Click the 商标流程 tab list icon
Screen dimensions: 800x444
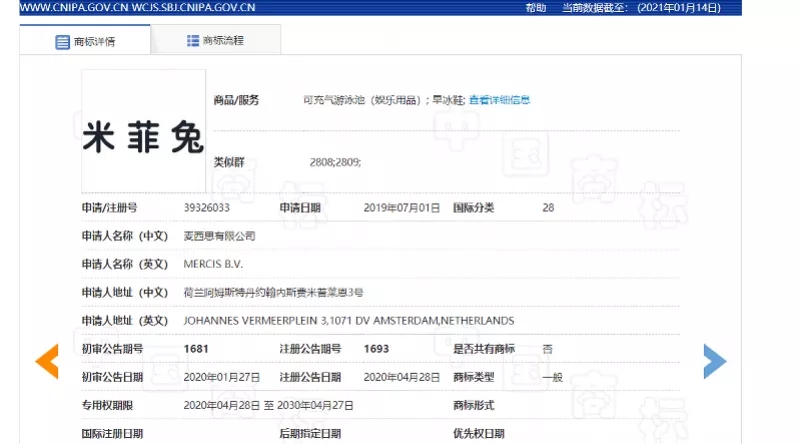[x=193, y=40]
